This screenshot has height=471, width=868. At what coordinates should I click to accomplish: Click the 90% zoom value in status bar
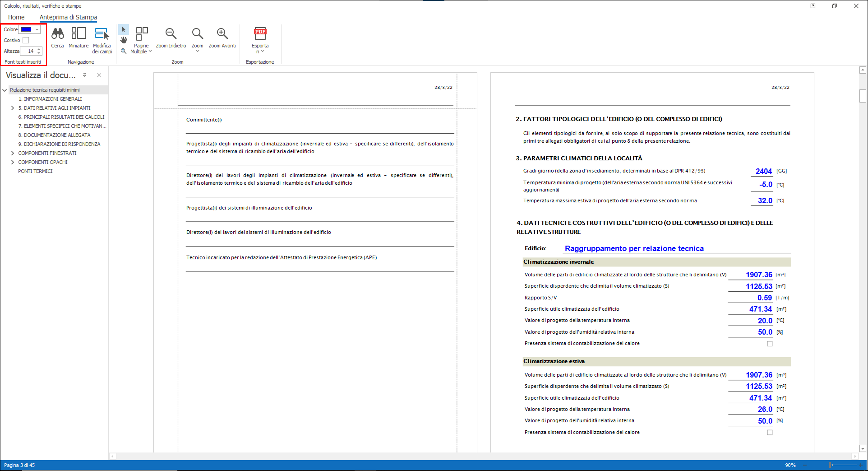tap(790, 465)
